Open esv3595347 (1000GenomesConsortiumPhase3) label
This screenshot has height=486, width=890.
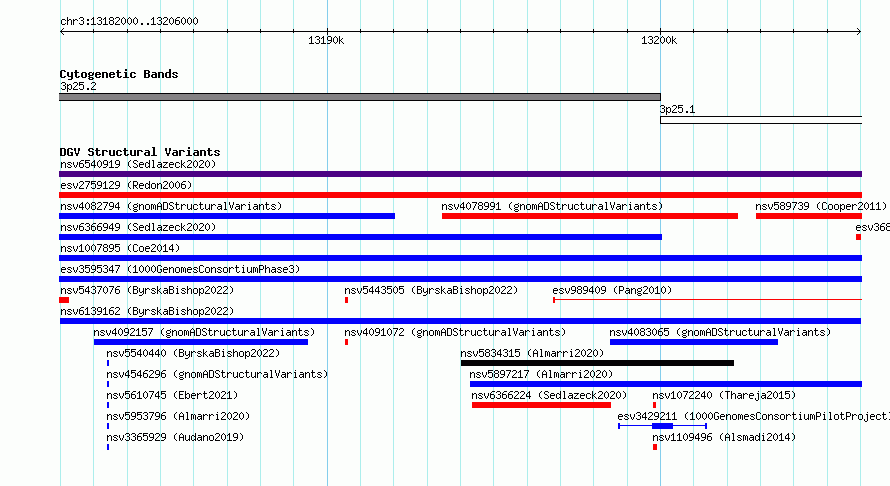click(180, 269)
